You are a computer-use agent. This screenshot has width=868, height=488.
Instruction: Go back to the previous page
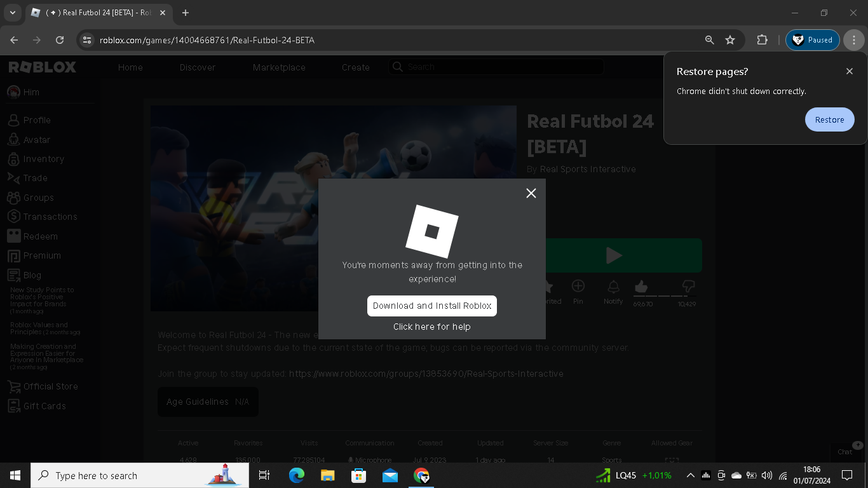click(14, 40)
